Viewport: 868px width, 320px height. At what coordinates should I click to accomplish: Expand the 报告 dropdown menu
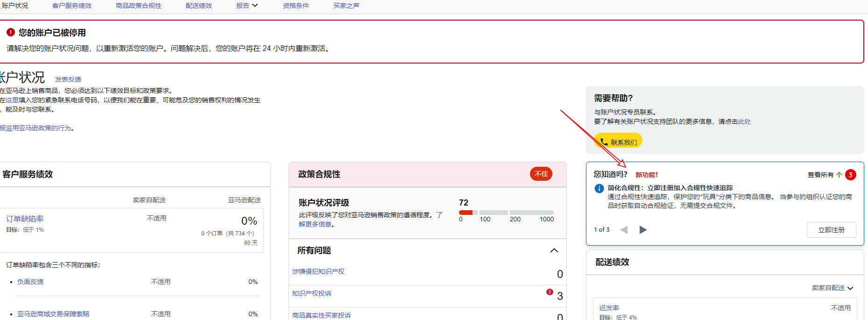tap(247, 6)
